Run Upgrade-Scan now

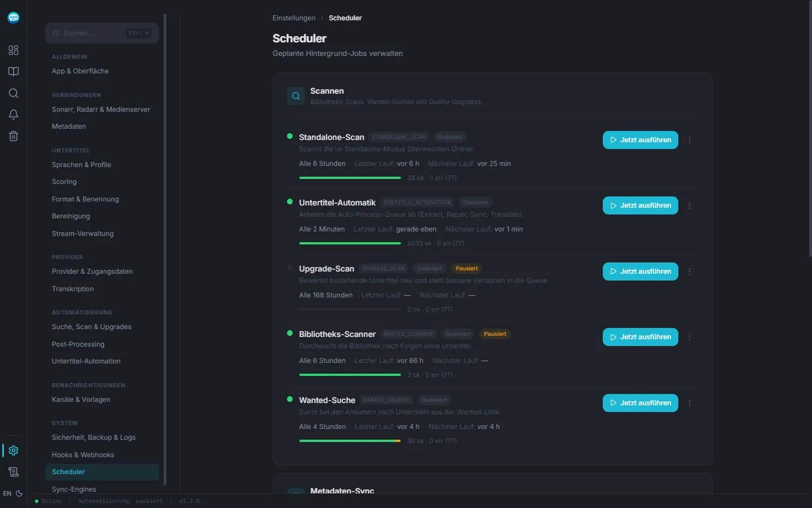[x=641, y=271]
